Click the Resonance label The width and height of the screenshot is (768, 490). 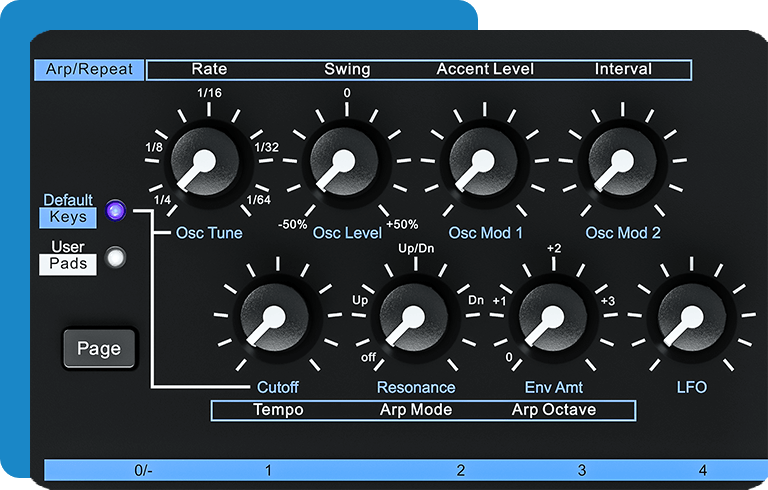pos(416,387)
